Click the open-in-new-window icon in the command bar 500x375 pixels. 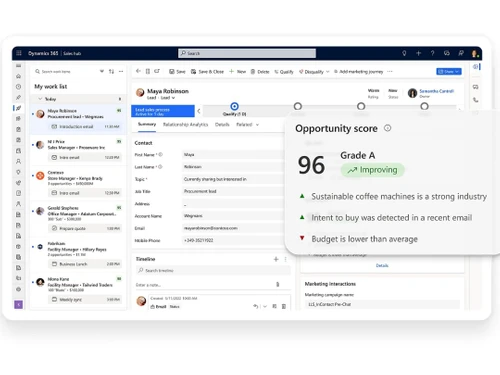point(157,71)
